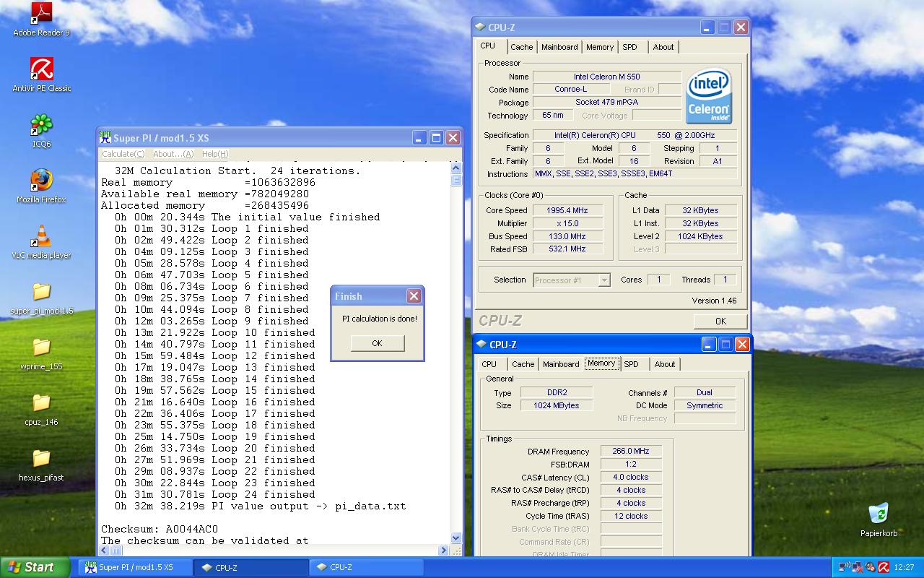Image resolution: width=924 pixels, height=578 pixels.
Task: Click the Name field Intel Celeron M 550
Action: (x=607, y=77)
